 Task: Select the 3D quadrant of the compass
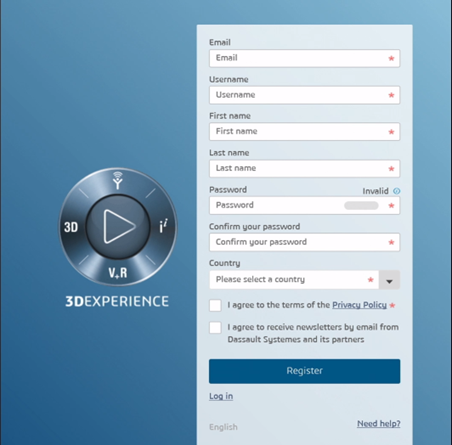point(71,227)
